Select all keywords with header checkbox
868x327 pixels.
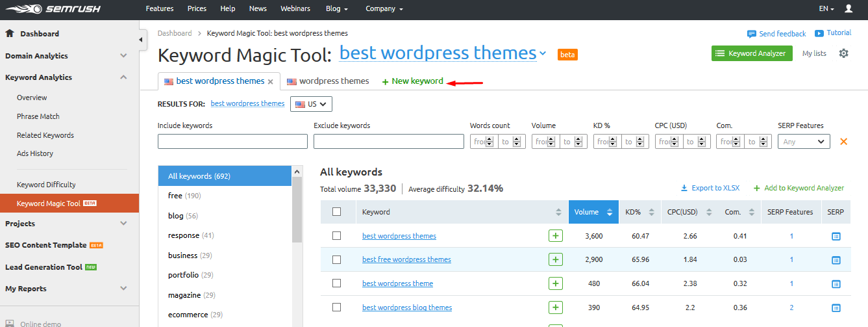pos(336,212)
